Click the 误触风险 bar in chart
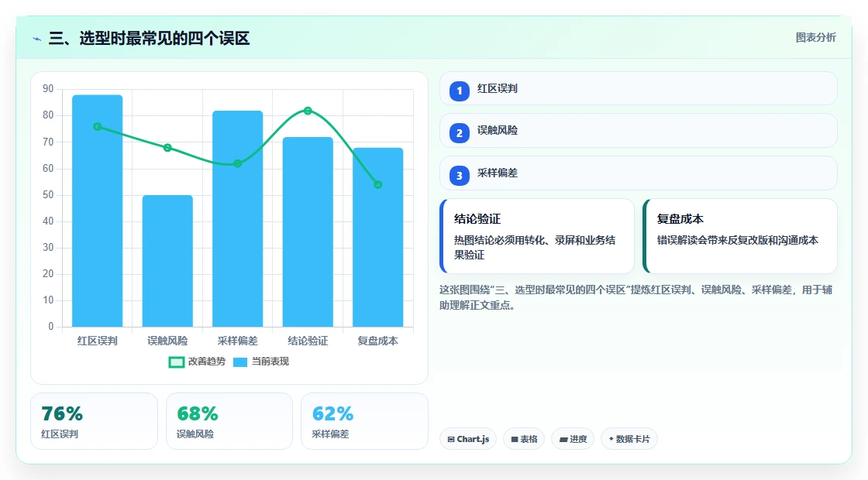868x480 pixels. tap(167, 260)
